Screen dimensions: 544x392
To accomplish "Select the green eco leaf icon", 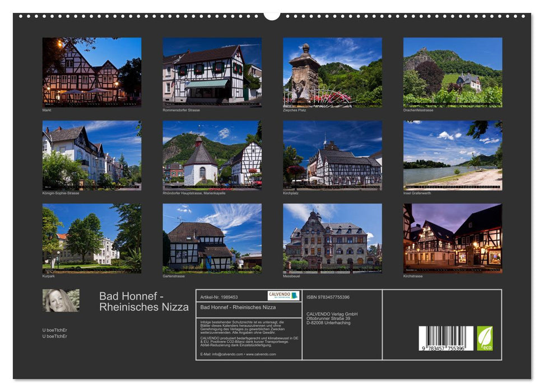I will click(485, 338).
